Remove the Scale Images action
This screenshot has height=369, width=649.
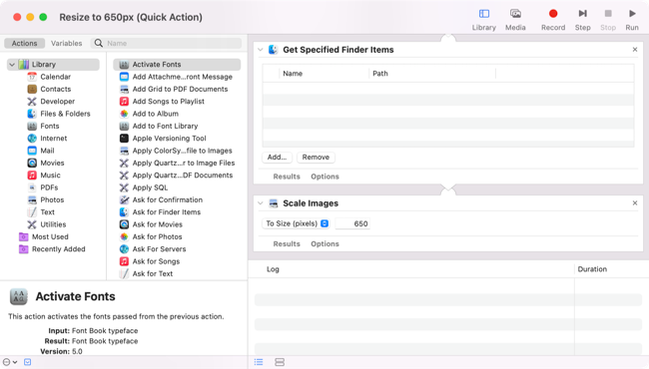click(635, 203)
